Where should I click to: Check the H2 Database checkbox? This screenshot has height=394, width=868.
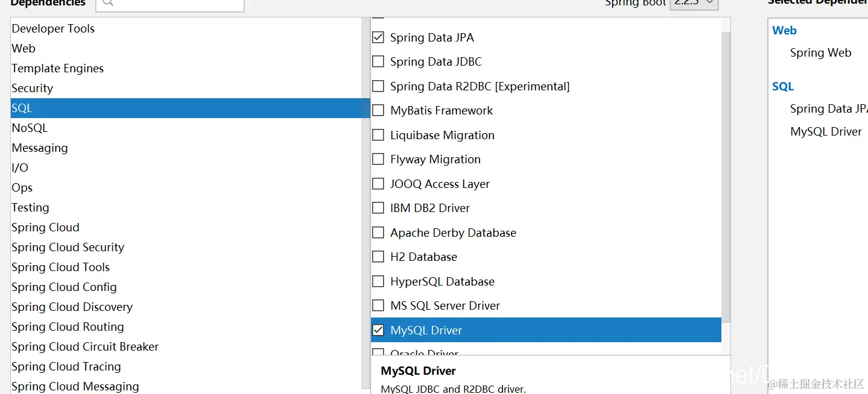[x=378, y=257]
